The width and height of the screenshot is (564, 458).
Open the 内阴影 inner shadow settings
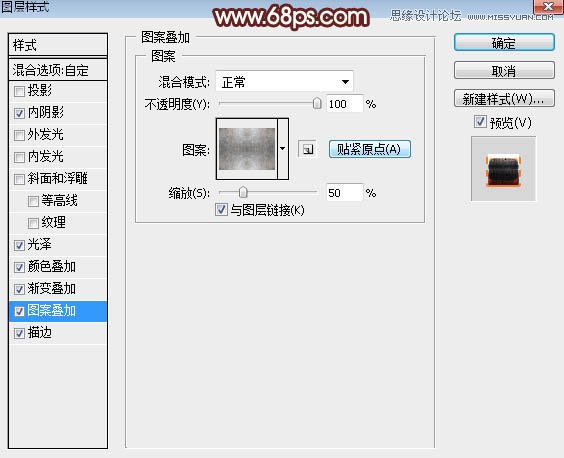point(46,112)
